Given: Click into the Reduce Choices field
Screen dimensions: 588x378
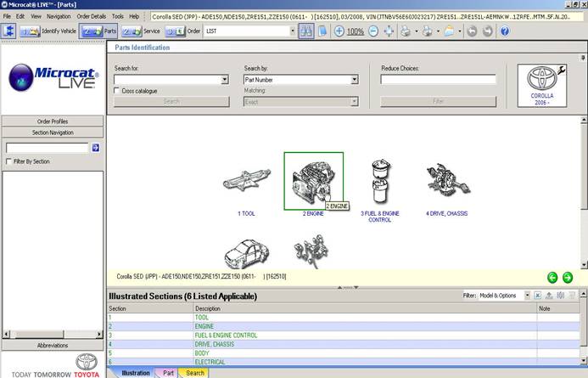Looking at the screenshot, I should [438, 80].
